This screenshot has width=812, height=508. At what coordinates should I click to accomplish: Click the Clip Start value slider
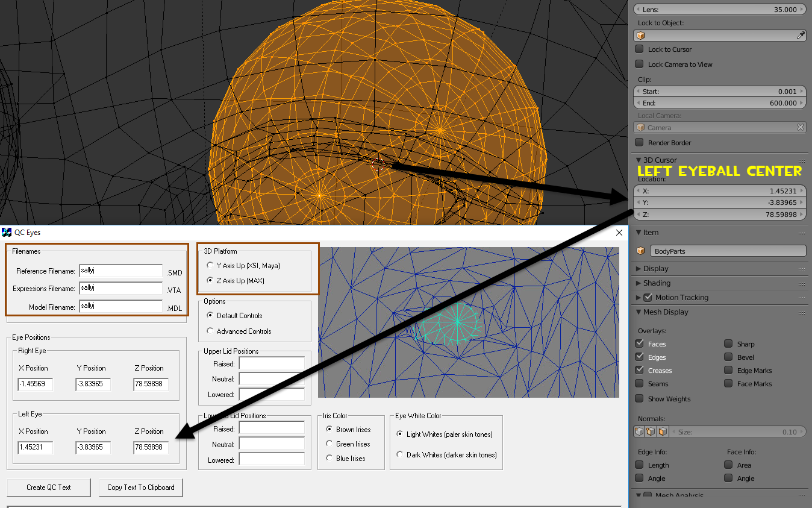coord(720,92)
